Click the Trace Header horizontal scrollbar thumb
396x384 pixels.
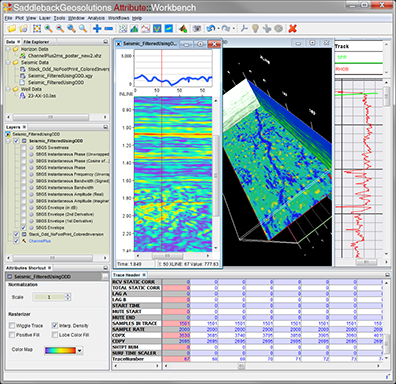point(241,366)
